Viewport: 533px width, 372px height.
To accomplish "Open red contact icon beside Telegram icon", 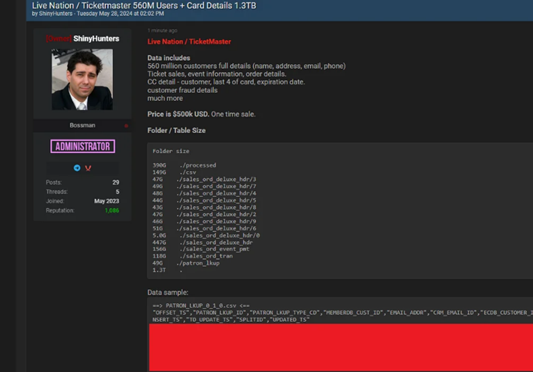I will pyautogui.click(x=88, y=168).
